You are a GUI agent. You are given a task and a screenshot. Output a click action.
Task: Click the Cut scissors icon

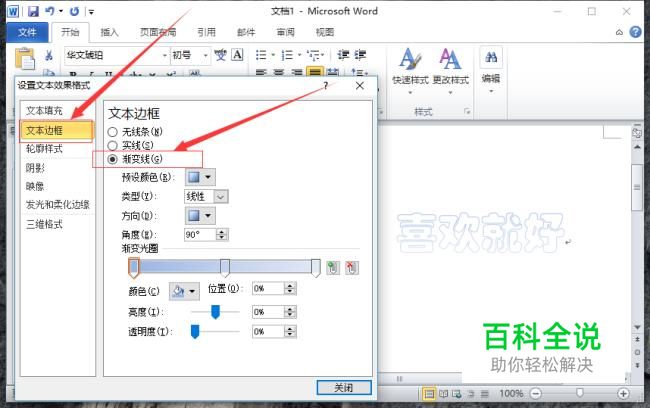(x=49, y=55)
